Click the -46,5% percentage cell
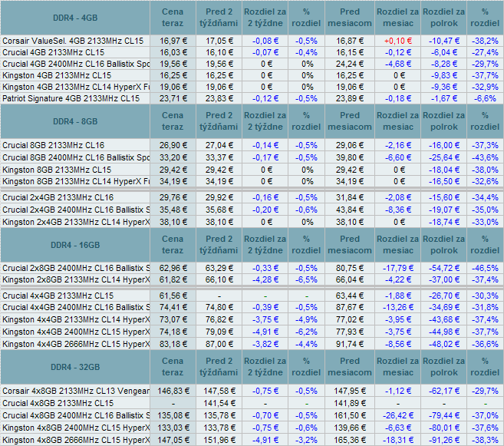This screenshot has width=504, height=446. point(485,268)
